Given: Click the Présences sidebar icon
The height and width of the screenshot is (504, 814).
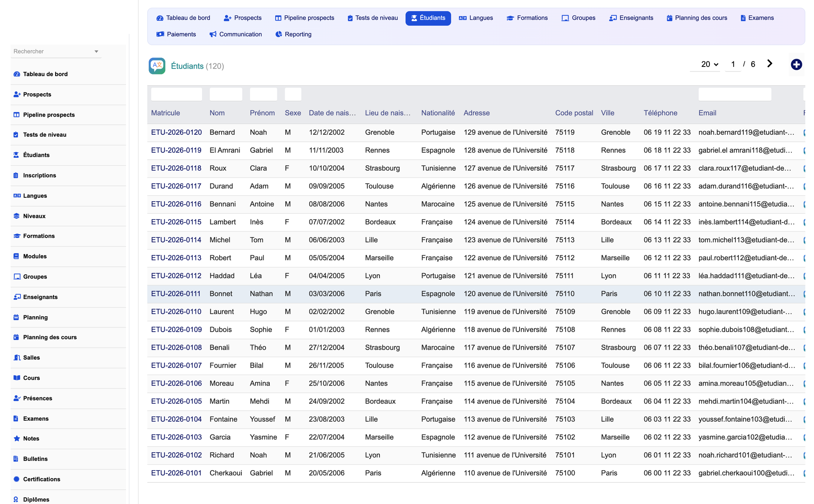Looking at the screenshot, I should (17, 398).
